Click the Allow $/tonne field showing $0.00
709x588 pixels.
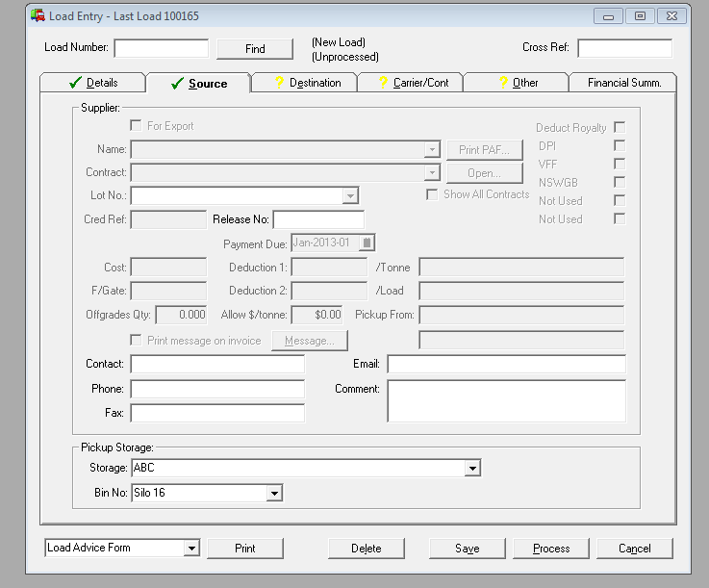(317, 315)
